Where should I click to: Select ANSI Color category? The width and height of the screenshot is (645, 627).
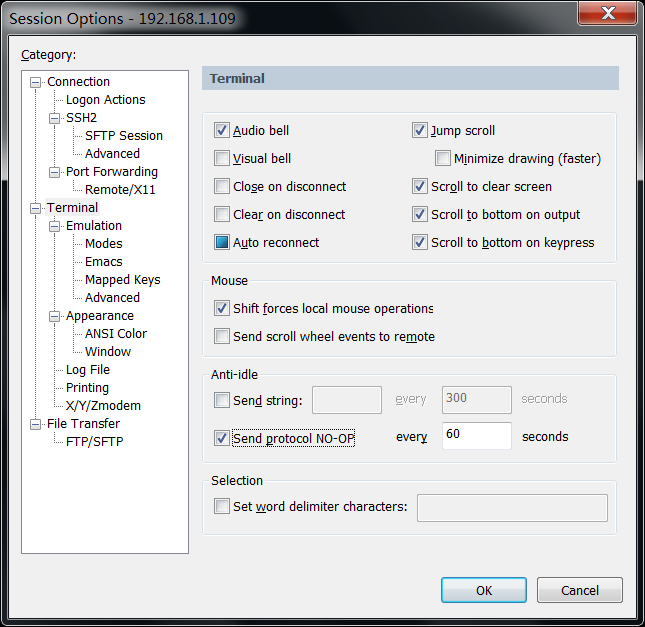116,334
